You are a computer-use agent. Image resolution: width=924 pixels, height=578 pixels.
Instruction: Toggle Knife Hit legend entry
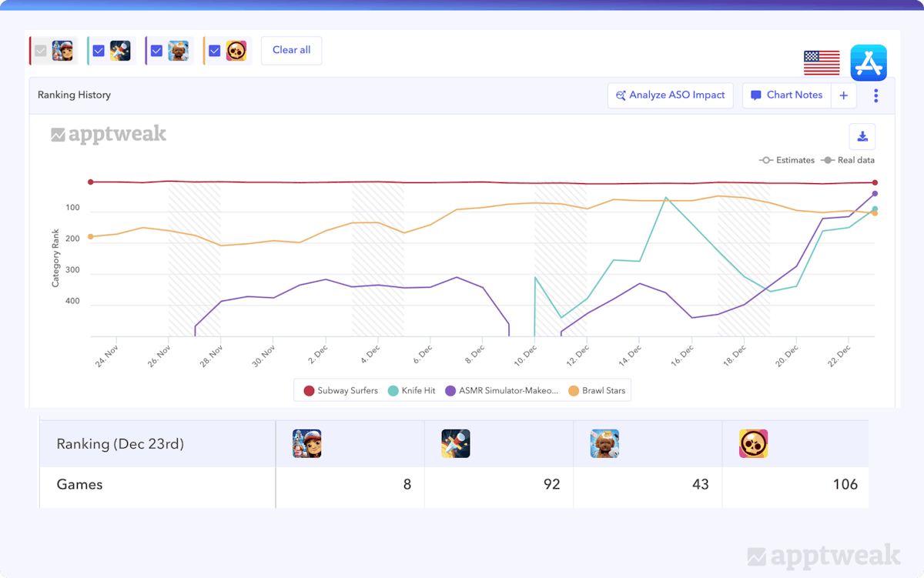pyautogui.click(x=411, y=390)
